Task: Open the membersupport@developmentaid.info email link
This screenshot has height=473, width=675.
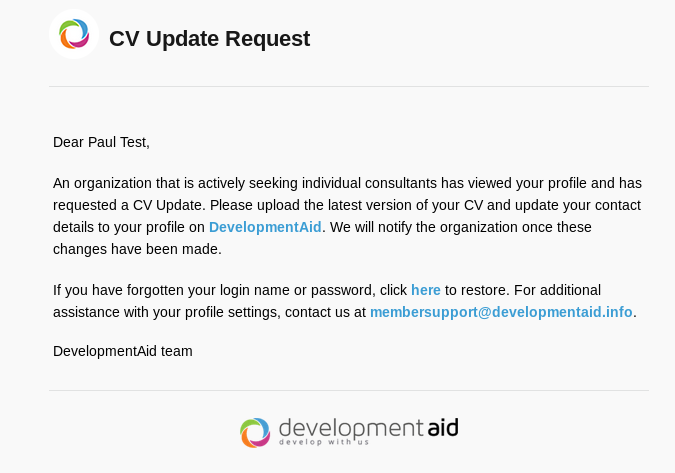Action: tap(501, 312)
